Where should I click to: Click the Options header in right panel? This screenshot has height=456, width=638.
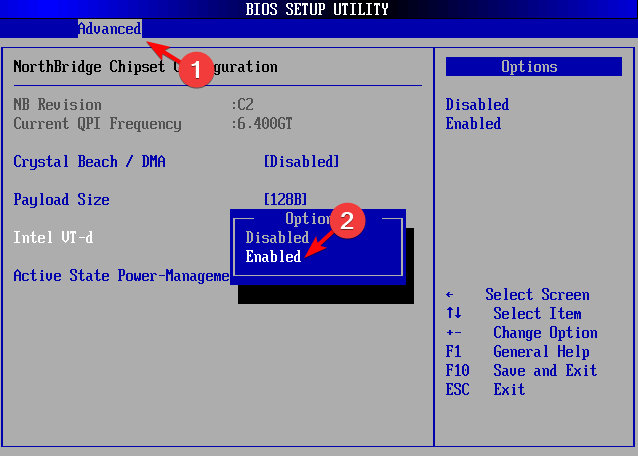533,67
